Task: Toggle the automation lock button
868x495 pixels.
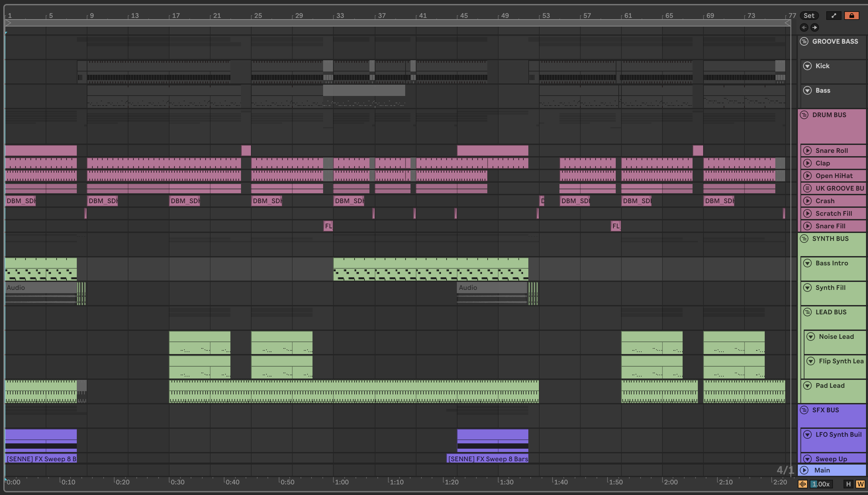Action: 851,16
